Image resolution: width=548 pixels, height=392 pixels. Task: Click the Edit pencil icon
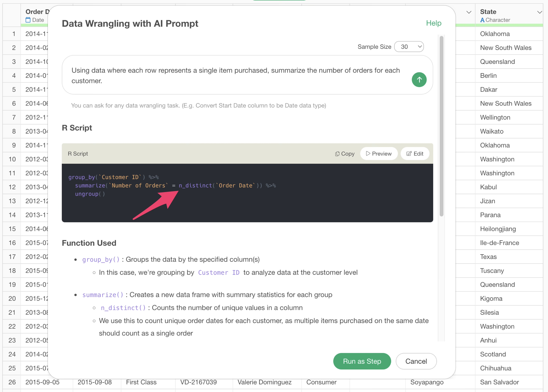(409, 154)
